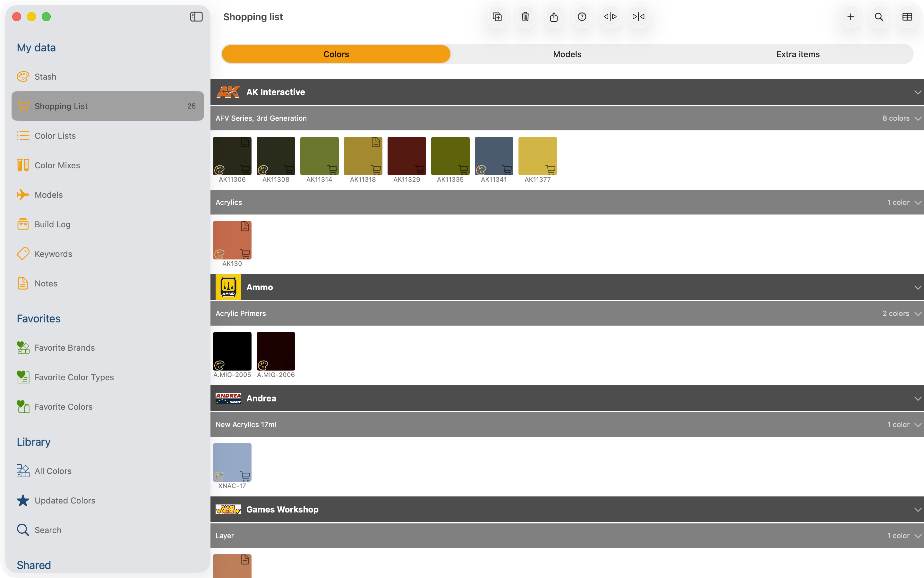
Task: Collapse the AK Interactive brand section
Action: [x=918, y=92]
